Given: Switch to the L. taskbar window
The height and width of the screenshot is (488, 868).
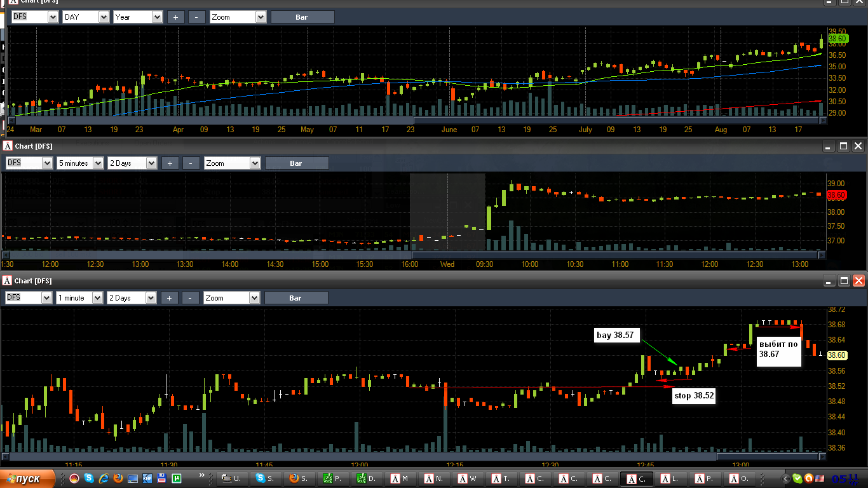Looking at the screenshot, I should point(670,478).
